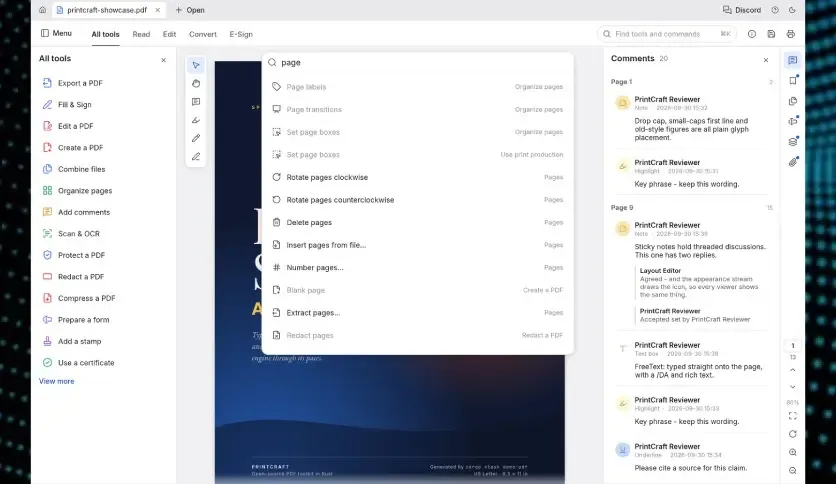Choose Redact pages command

pos(417,335)
